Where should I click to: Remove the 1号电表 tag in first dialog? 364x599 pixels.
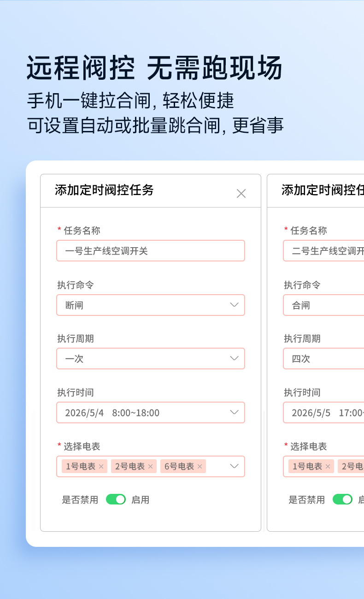pyautogui.click(x=101, y=467)
